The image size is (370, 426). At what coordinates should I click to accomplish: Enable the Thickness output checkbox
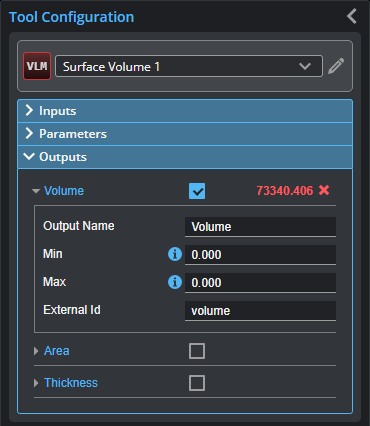[x=197, y=383]
